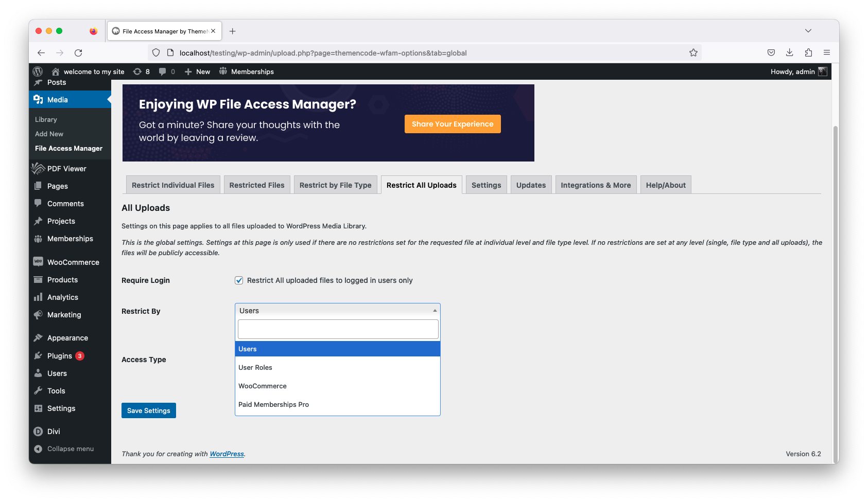Bookmark this page with the star icon
The image size is (868, 502).
693,52
